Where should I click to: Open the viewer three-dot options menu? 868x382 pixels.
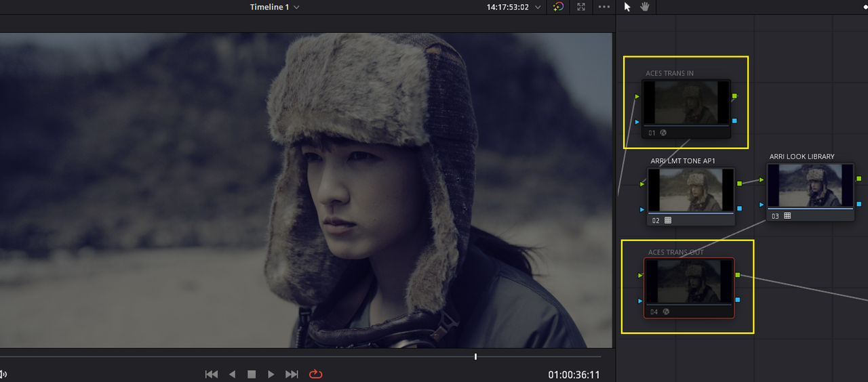(x=604, y=7)
